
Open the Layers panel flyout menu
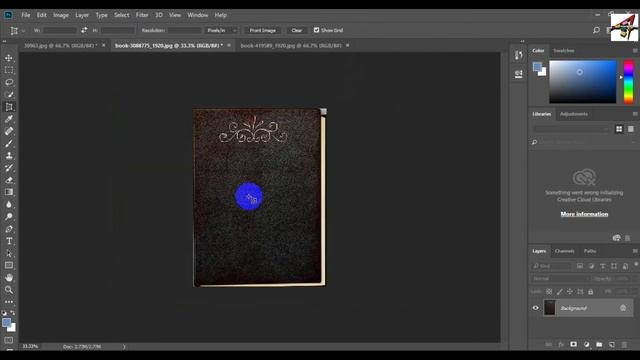[635, 251]
